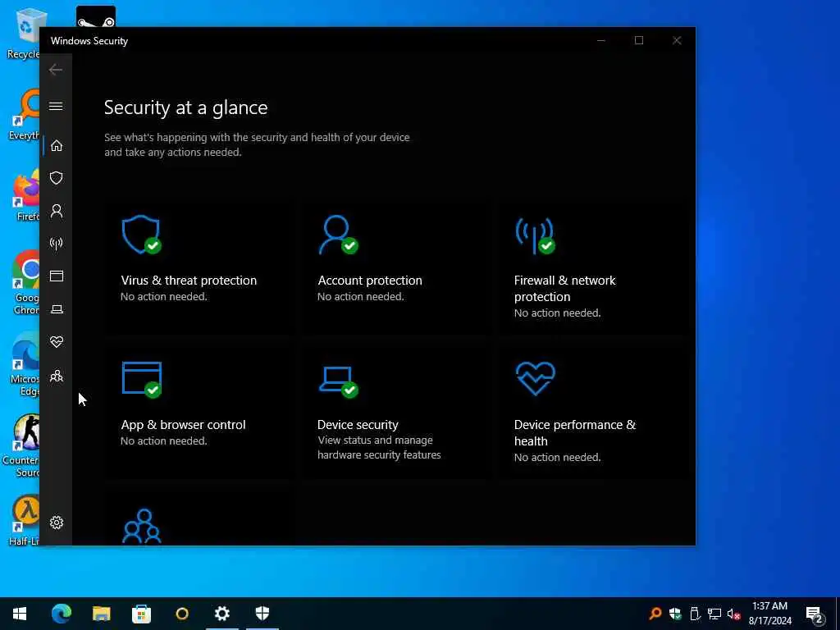
Task: Launch Microsoft Edge from taskbar
Action: pyautogui.click(x=61, y=614)
